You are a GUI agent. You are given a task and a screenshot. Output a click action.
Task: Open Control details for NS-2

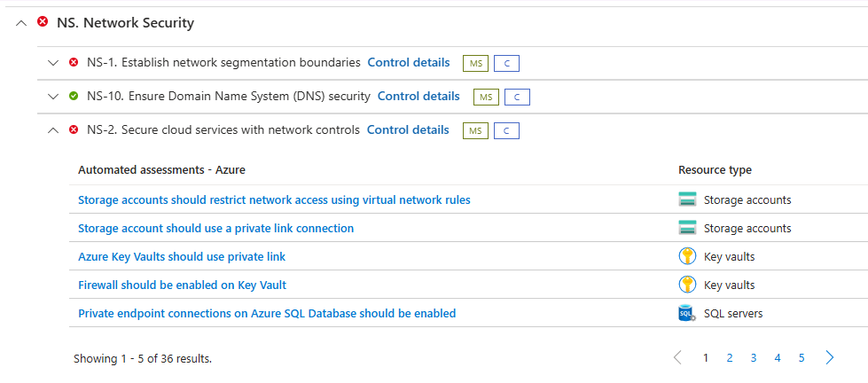tap(408, 129)
